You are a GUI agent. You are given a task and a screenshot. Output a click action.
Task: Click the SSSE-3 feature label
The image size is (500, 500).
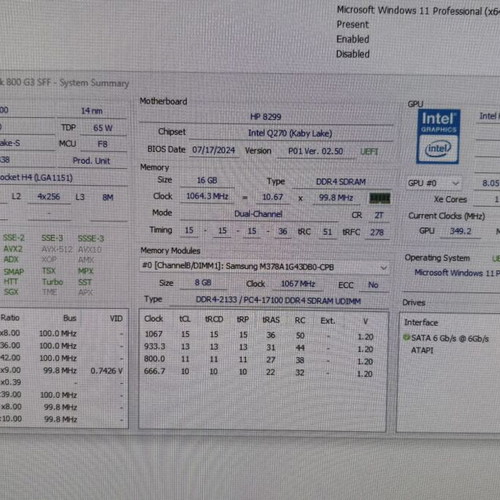(91, 238)
